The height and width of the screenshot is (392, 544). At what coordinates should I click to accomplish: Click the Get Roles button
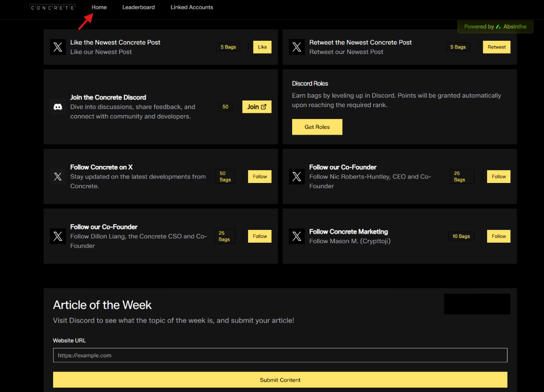point(317,127)
